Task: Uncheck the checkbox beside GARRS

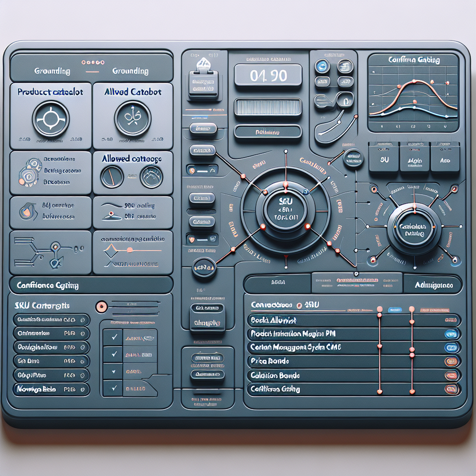Action: pos(113,371)
